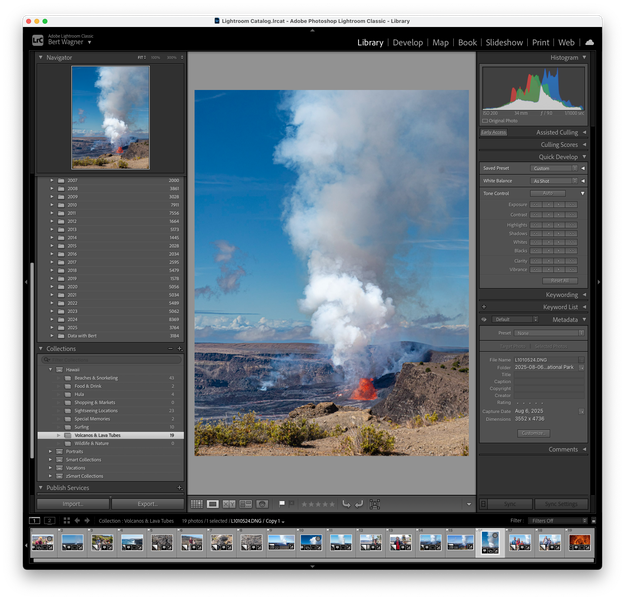Expand the Comments panel

tap(584, 449)
